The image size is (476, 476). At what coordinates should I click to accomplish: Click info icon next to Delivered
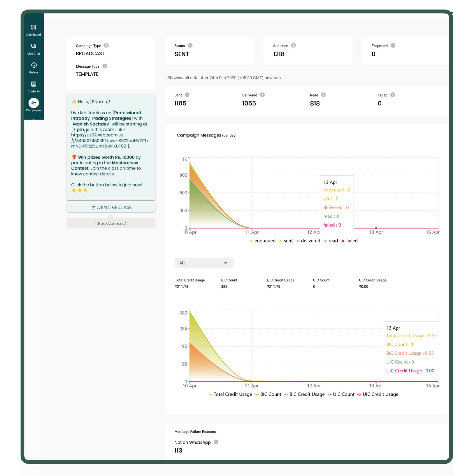click(x=262, y=95)
